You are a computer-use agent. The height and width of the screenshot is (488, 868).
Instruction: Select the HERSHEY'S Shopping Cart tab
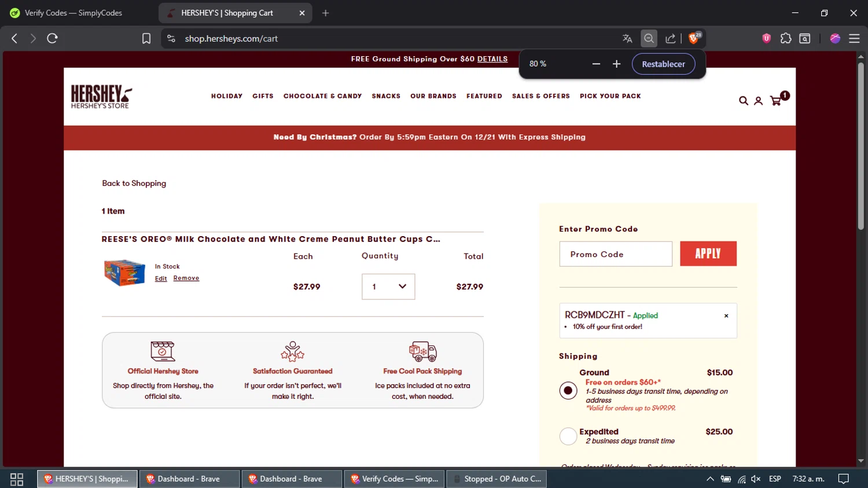(227, 13)
